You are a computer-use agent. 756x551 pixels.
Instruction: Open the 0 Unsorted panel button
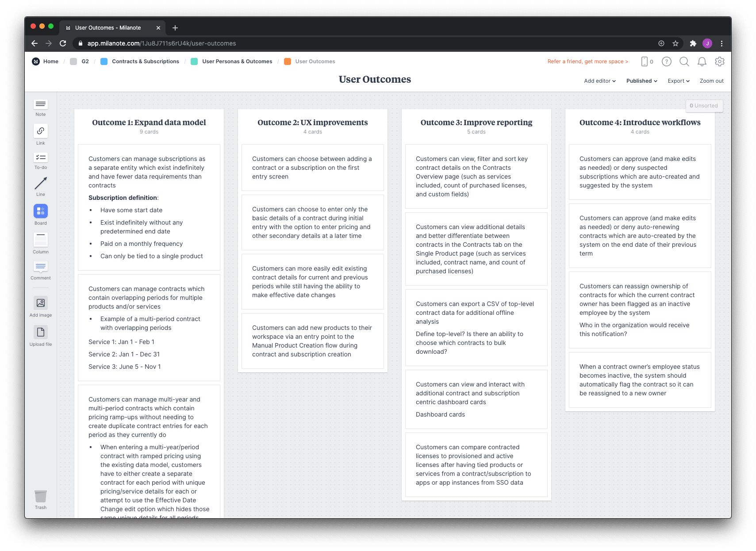pos(704,106)
